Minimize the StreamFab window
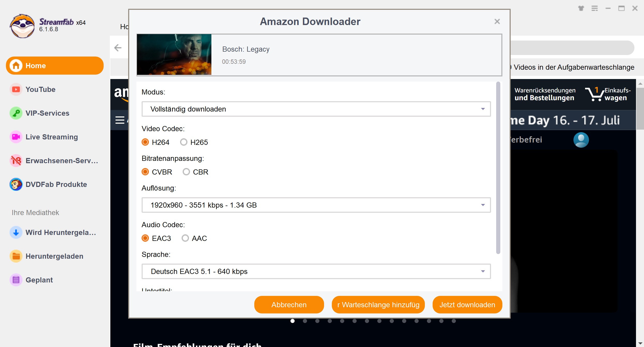The height and width of the screenshot is (347, 644). click(x=608, y=8)
